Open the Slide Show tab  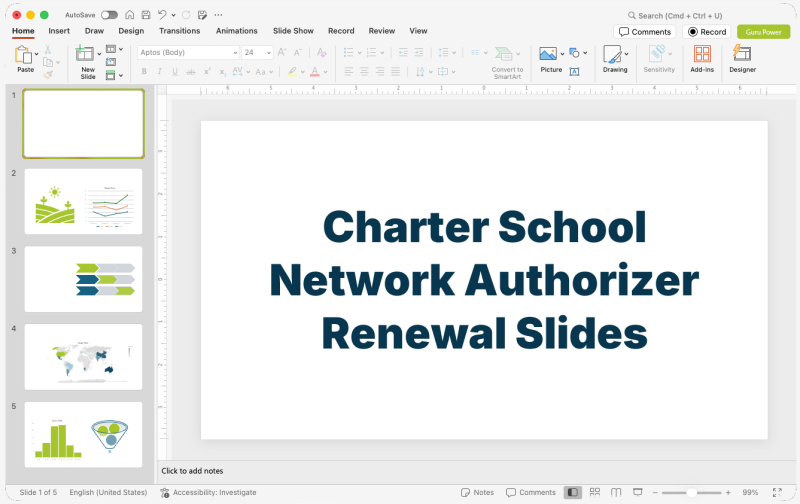293,31
